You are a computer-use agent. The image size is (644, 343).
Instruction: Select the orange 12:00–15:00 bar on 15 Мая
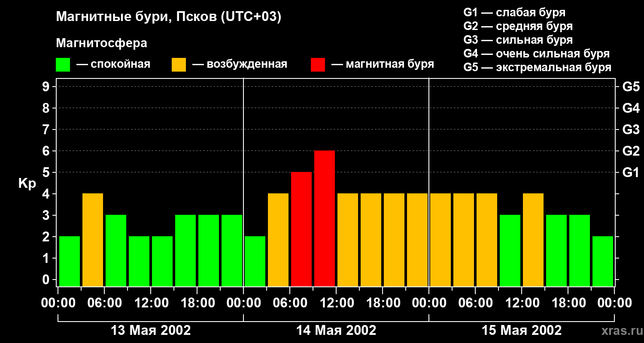[533, 240]
